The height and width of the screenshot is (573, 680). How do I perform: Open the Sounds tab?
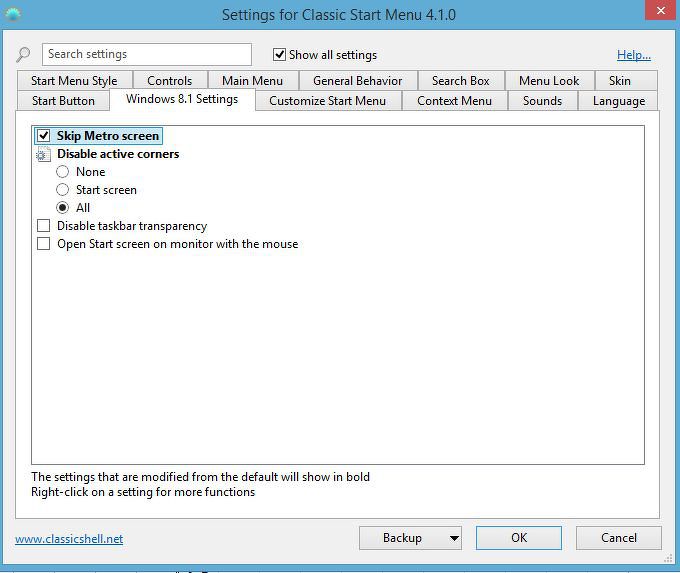[543, 101]
